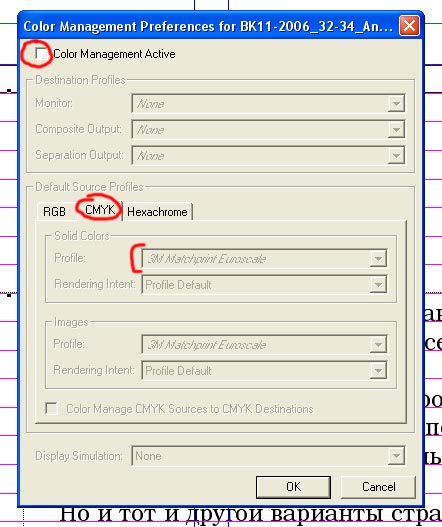This screenshot has height=527, width=442.
Task: Toggle Color Manage CMYK Sources to CMYK Destinations
Action: pyautogui.click(x=51, y=409)
